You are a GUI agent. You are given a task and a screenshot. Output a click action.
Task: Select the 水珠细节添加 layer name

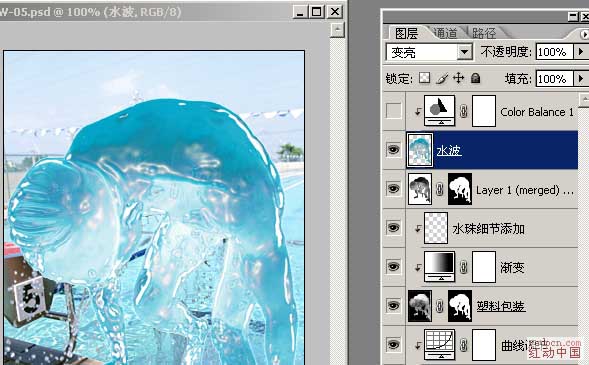click(x=488, y=228)
